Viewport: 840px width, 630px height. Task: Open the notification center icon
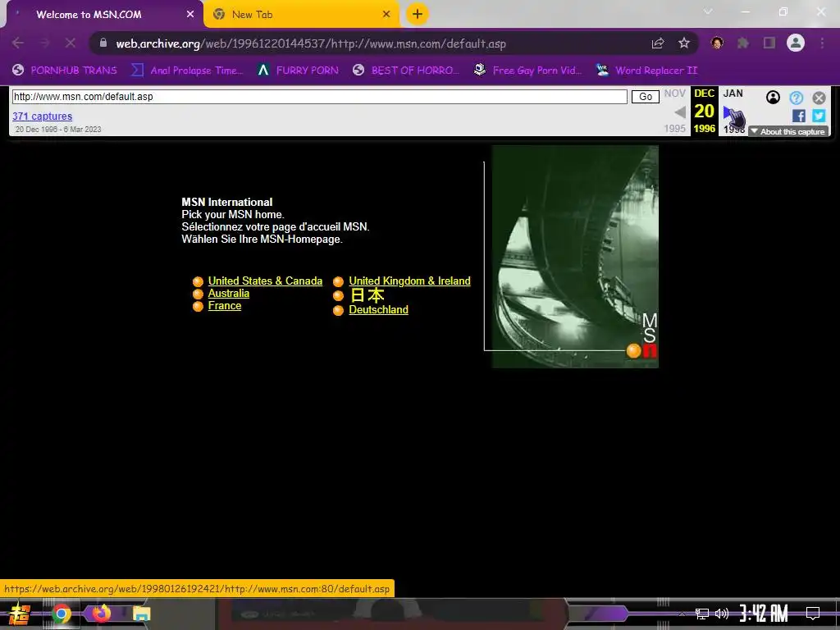[813, 614]
